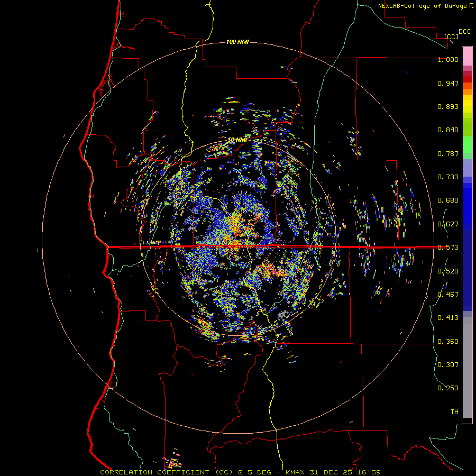Viewport: 476px width, 476px height.
Task: Click the 0.360 scale value
Action: pos(448,342)
